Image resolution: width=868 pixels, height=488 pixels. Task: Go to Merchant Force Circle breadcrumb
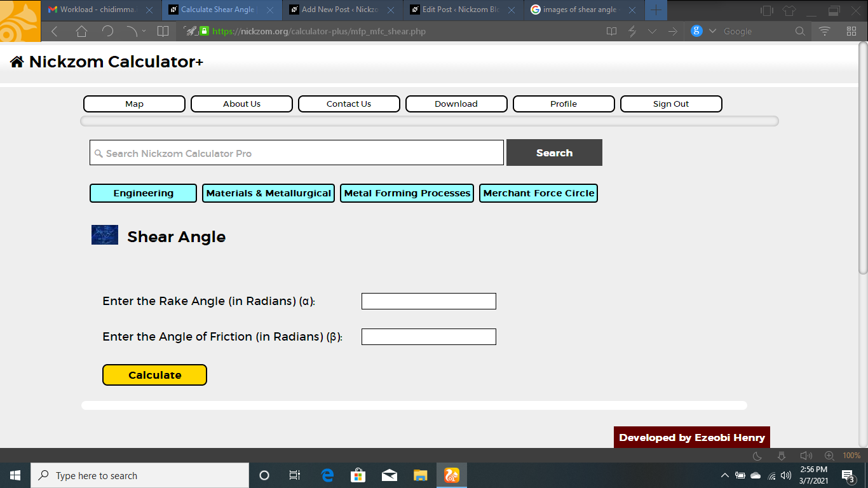tap(538, 193)
